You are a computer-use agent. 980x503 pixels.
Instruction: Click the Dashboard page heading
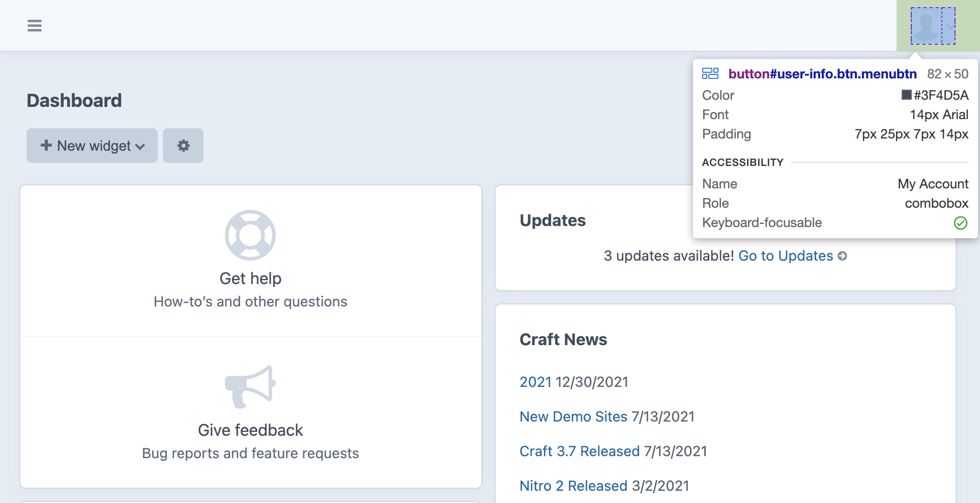(74, 100)
